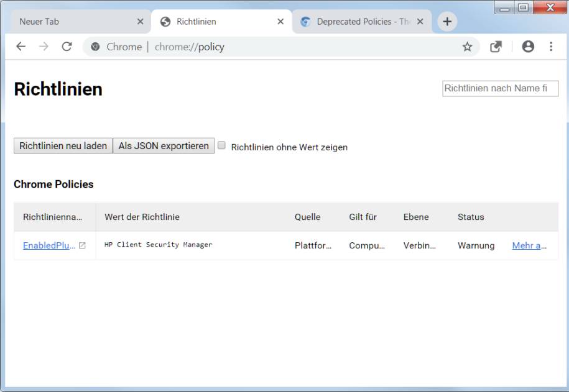Reload the page with the refresh icon
569x392 pixels.
[x=67, y=47]
